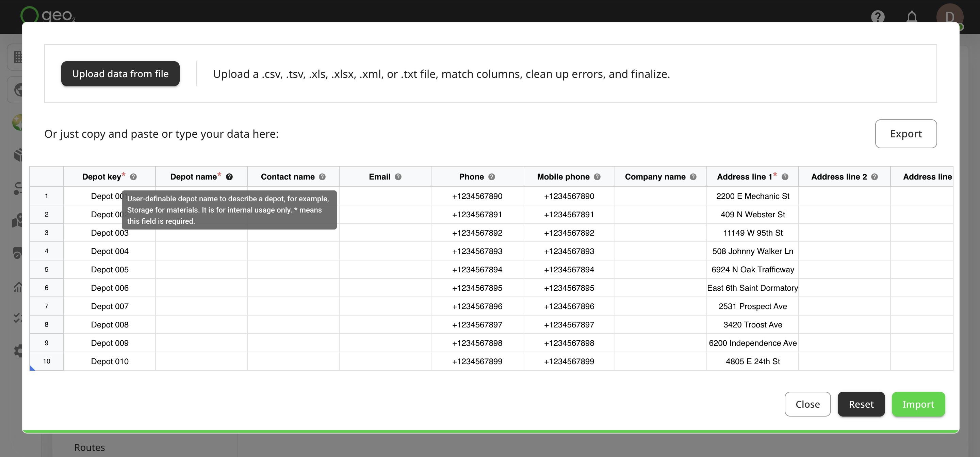
Task: Click the geo2 logo
Action: pos(48,14)
